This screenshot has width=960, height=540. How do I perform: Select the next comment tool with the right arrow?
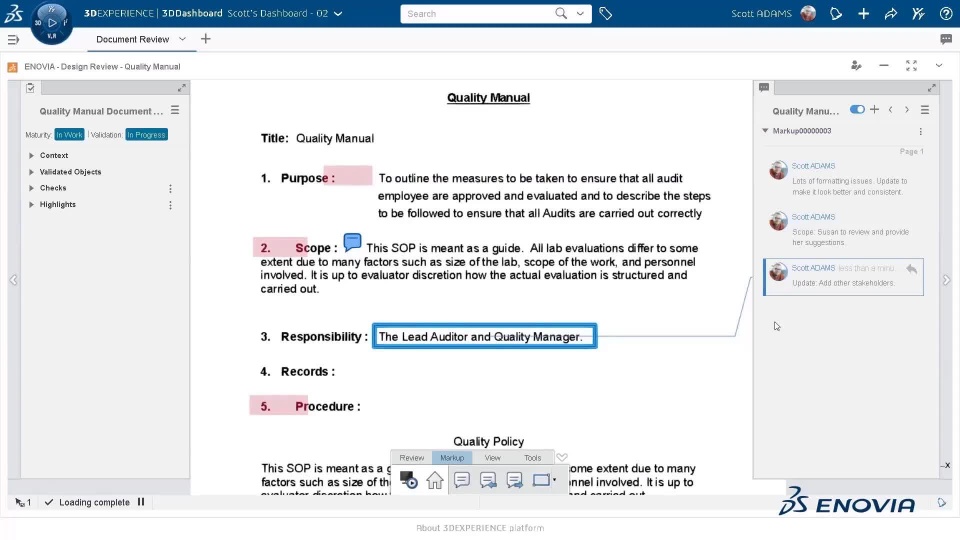click(x=514, y=480)
